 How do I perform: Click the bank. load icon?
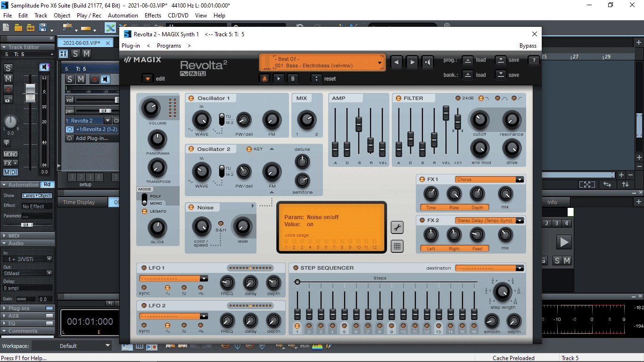pos(467,74)
